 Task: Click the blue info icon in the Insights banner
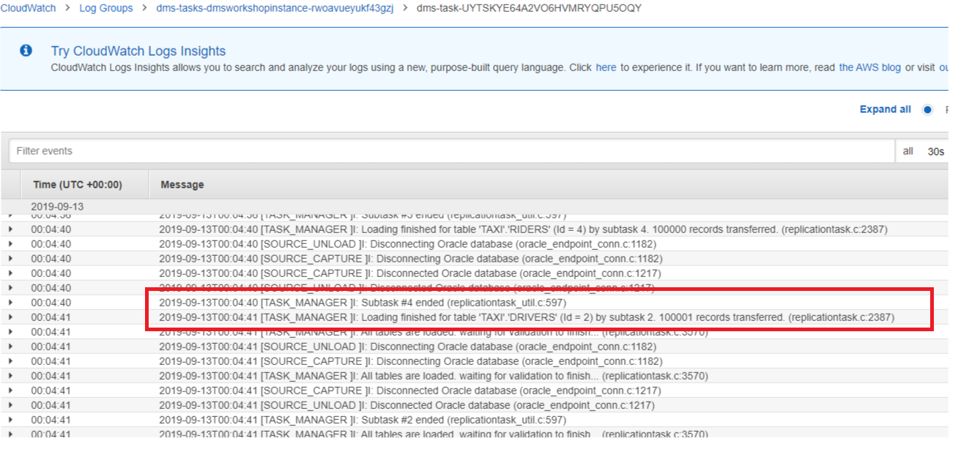pyautogui.click(x=26, y=51)
